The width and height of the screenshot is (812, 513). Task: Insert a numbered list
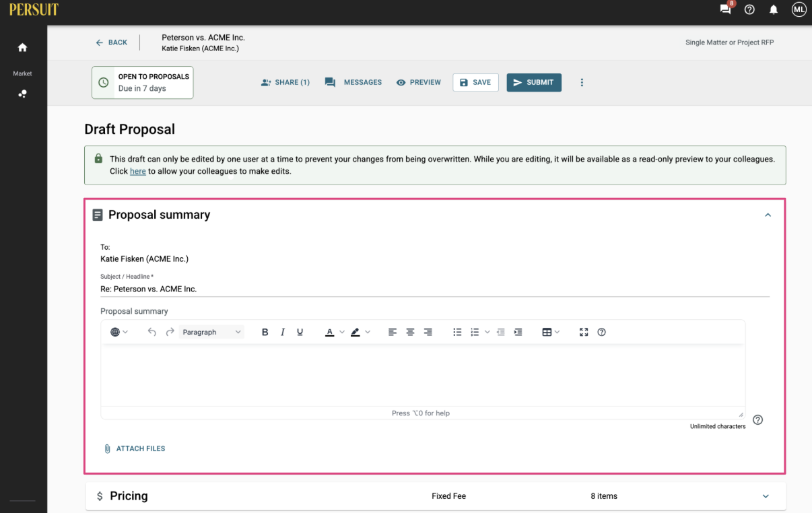[475, 332]
